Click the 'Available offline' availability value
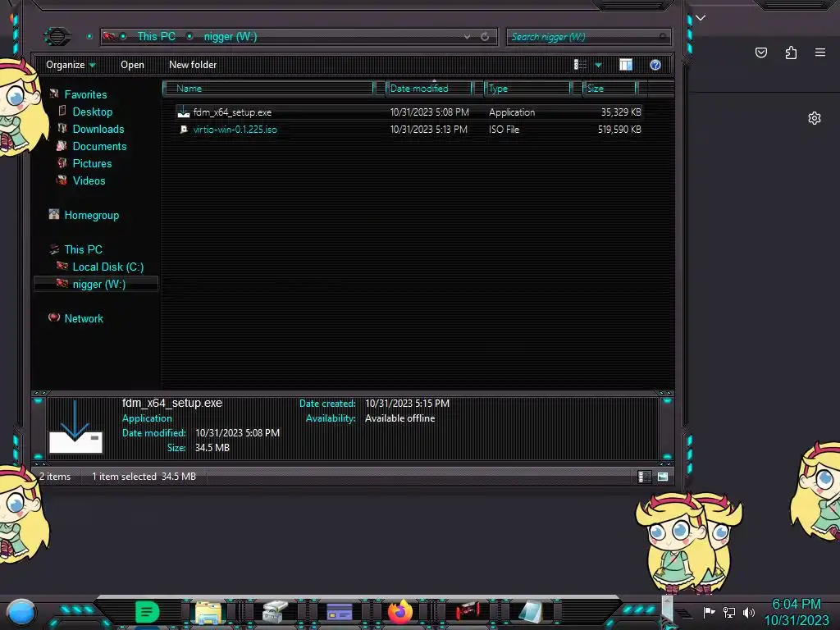Screen dimensions: 840x630 pyautogui.click(x=399, y=418)
